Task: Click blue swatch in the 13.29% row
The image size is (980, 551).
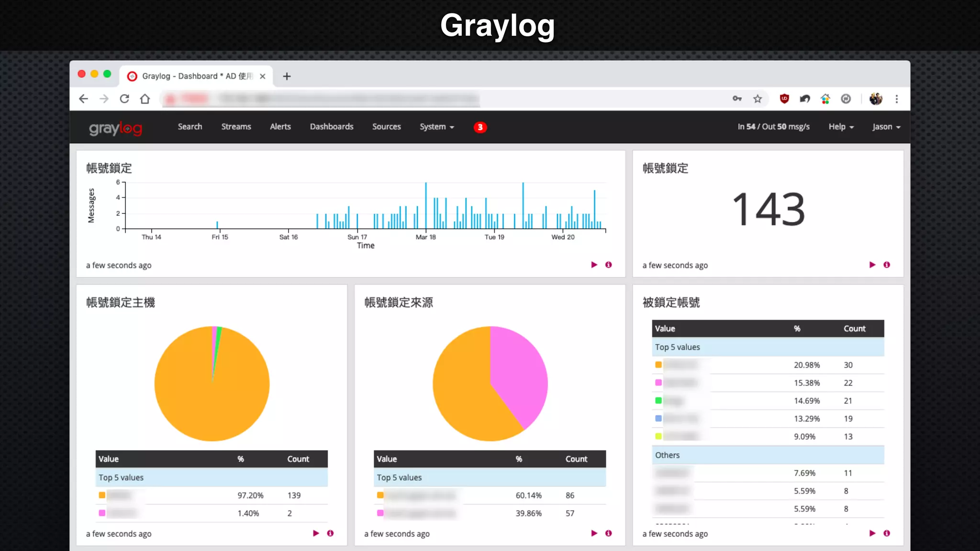Action: [658, 418]
